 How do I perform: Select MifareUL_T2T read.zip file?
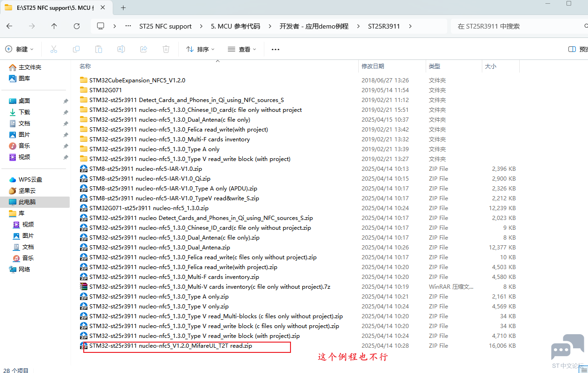[171, 346]
